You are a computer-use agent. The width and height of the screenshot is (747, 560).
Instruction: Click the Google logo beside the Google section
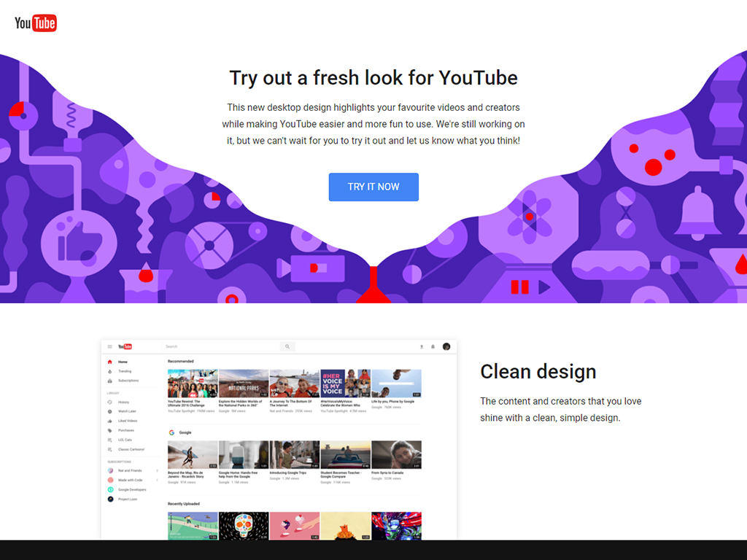[x=171, y=432]
